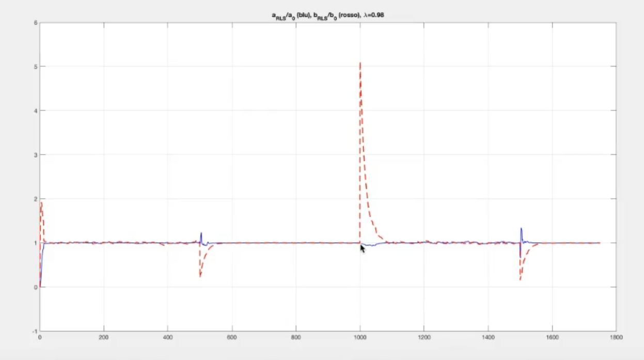Click the red dashed dip bottom near x=500
The height and width of the screenshot is (360, 644).
click(x=200, y=276)
